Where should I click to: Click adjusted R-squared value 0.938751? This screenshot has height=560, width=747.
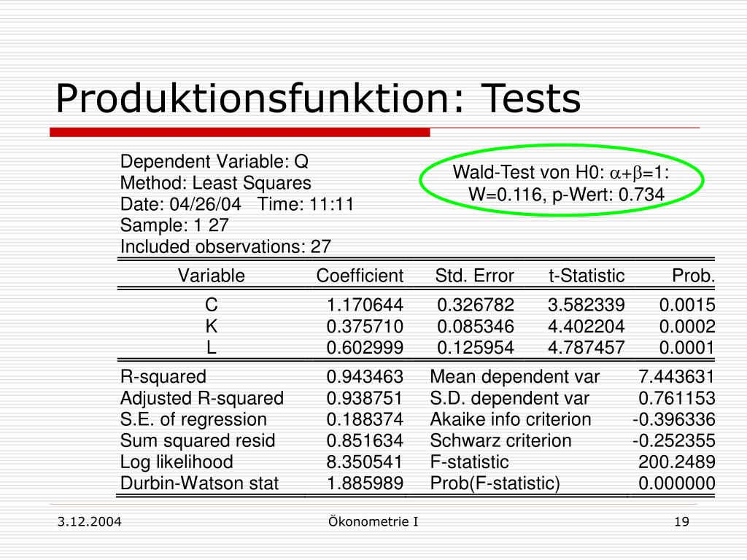click(365, 398)
